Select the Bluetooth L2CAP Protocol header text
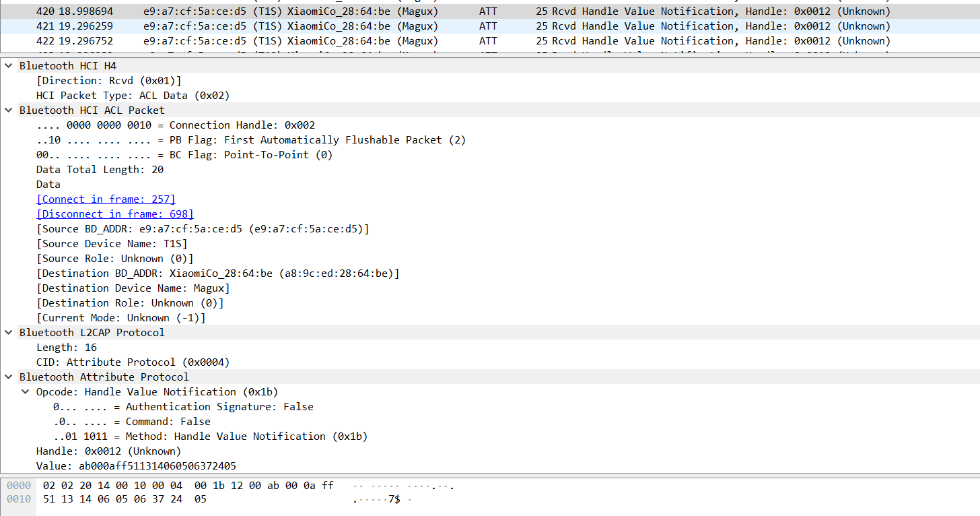 pyautogui.click(x=92, y=333)
